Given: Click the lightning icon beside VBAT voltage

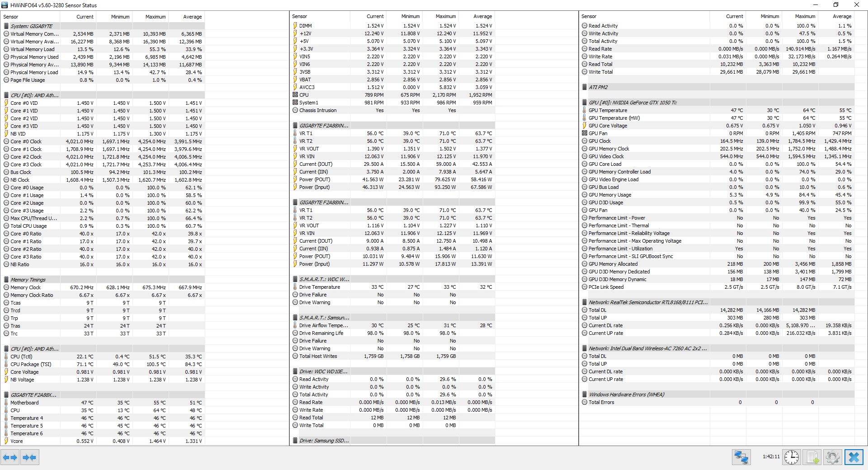Looking at the screenshot, I should pos(295,80).
